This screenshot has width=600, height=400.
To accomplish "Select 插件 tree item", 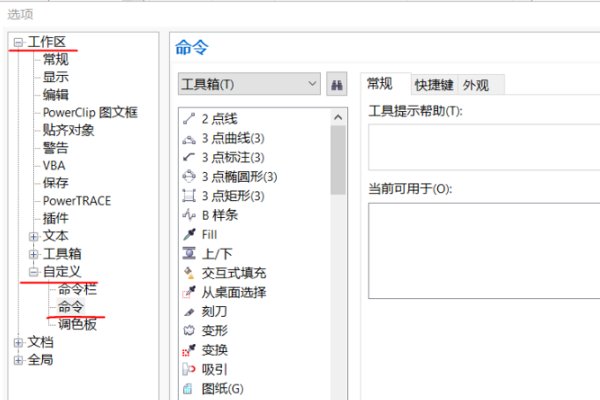I will 55,218.
